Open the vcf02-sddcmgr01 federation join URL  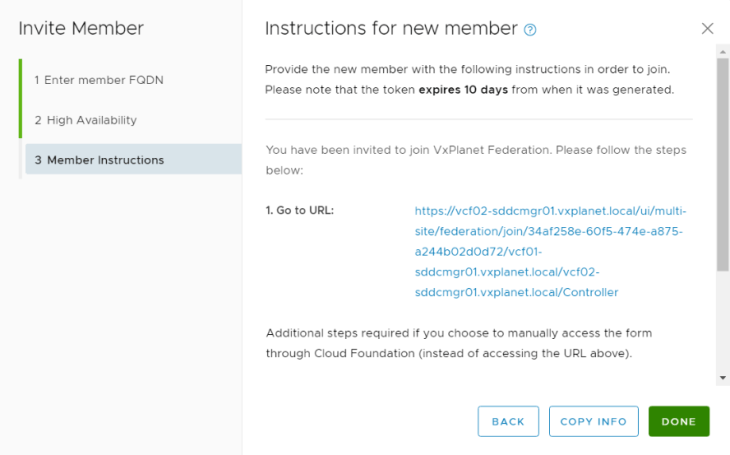click(550, 251)
